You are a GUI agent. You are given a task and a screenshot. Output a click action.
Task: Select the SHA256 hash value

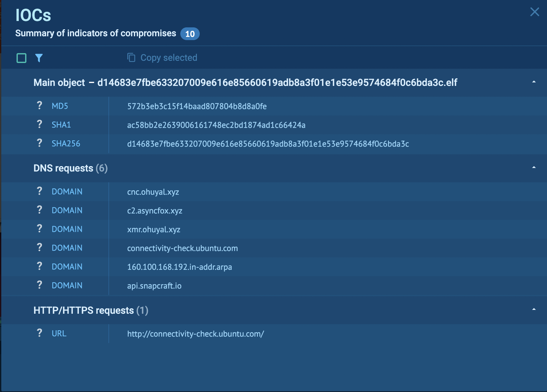click(x=268, y=144)
